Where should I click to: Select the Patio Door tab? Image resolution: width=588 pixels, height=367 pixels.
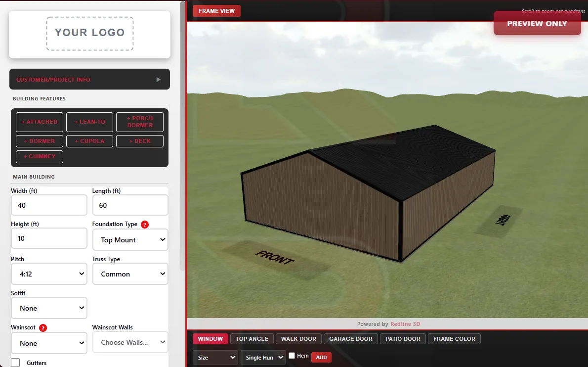click(403, 339)
